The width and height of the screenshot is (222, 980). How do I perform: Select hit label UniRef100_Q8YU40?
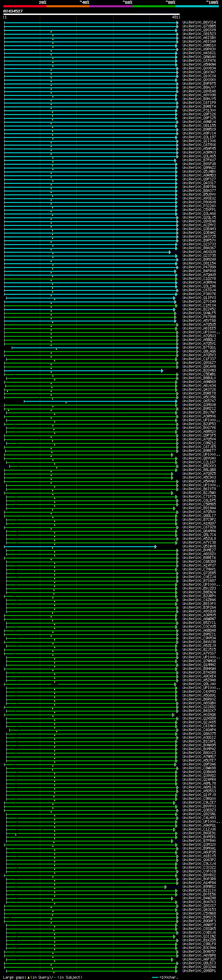coord(199,458)
